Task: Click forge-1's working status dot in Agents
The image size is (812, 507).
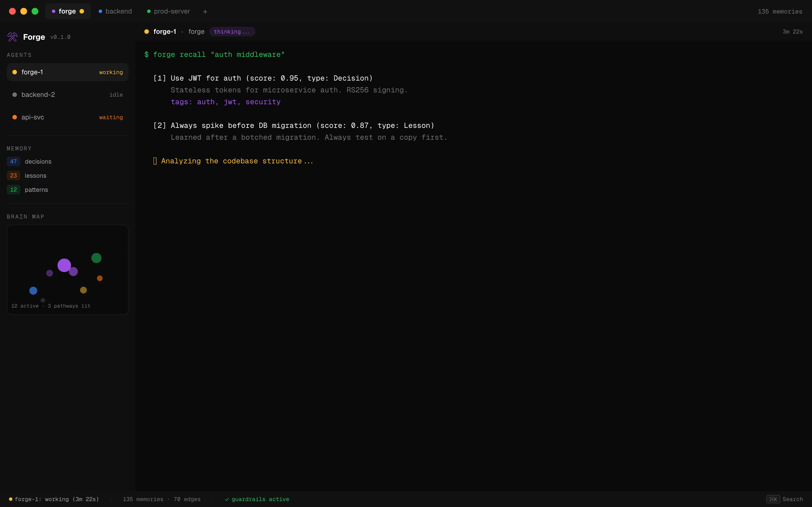Action: (x=15, y=72)
